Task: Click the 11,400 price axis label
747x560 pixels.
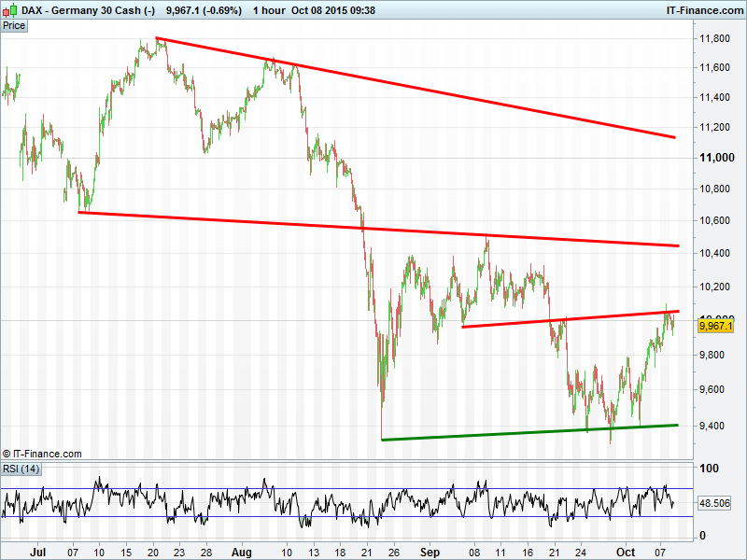Action: [714, 97]
